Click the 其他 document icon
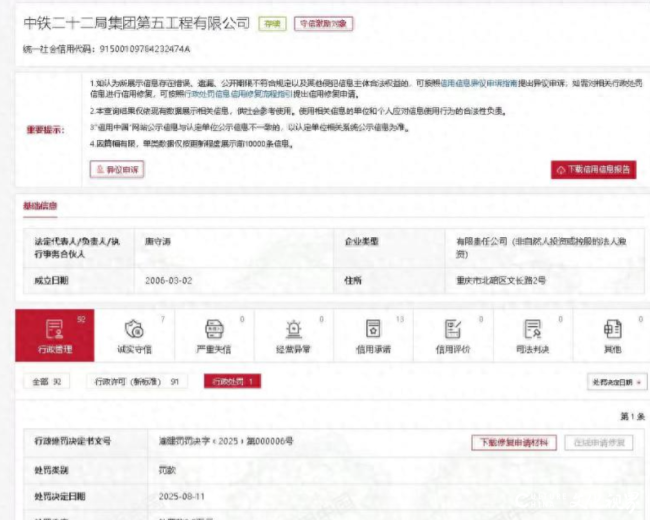This screenshot has width=650, height=520. click(612, 329)
